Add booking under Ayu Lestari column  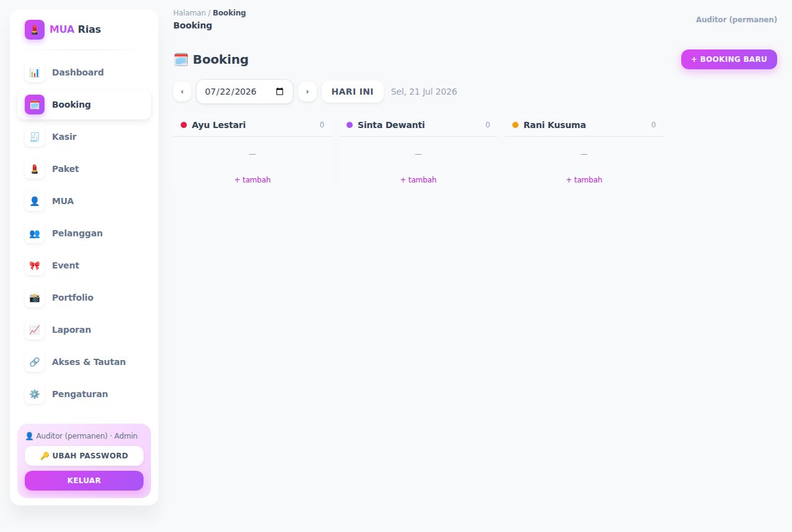[x=252, y=180]
